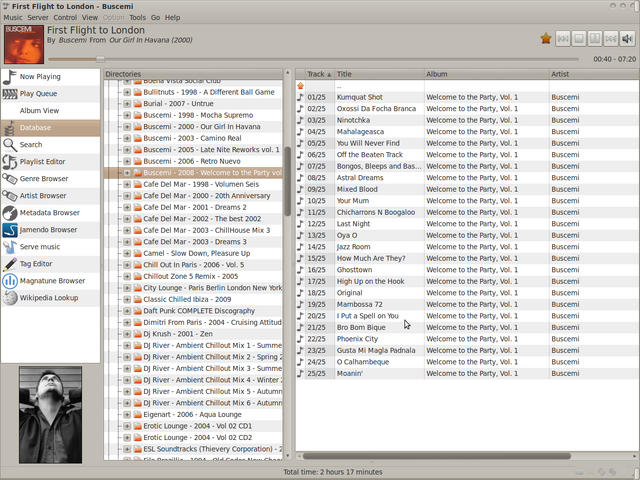
Task: Click the Artist Browser tag icon
Action: [x=10, y=196]
